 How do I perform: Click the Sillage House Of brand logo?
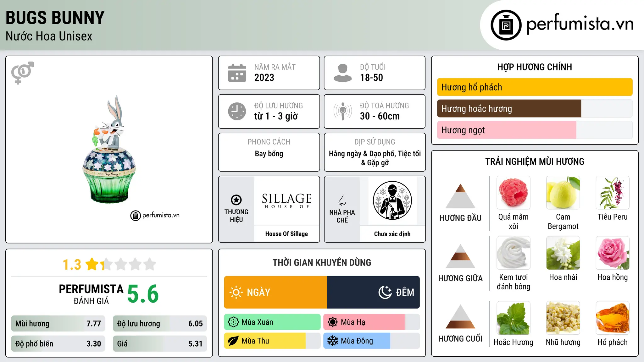286,200
